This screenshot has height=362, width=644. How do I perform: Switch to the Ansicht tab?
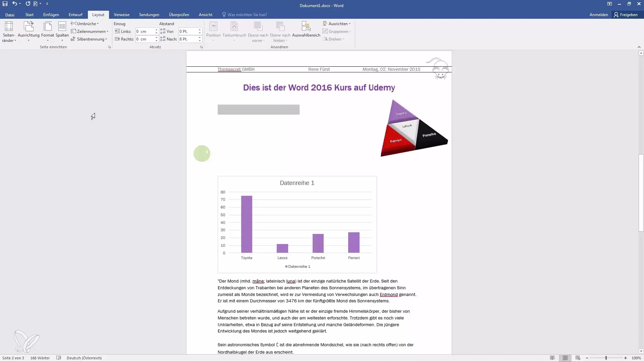(x=206, y=15)
